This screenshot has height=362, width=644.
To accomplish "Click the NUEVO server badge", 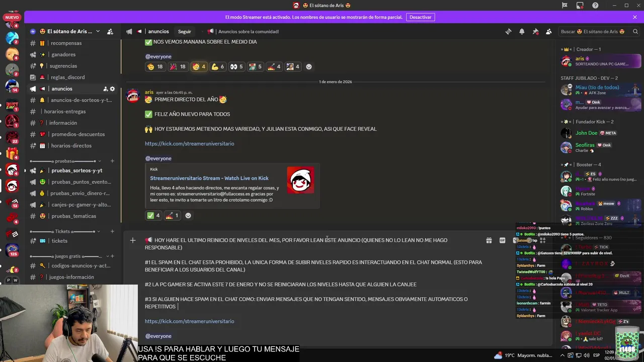I will [x=12, y=17].
